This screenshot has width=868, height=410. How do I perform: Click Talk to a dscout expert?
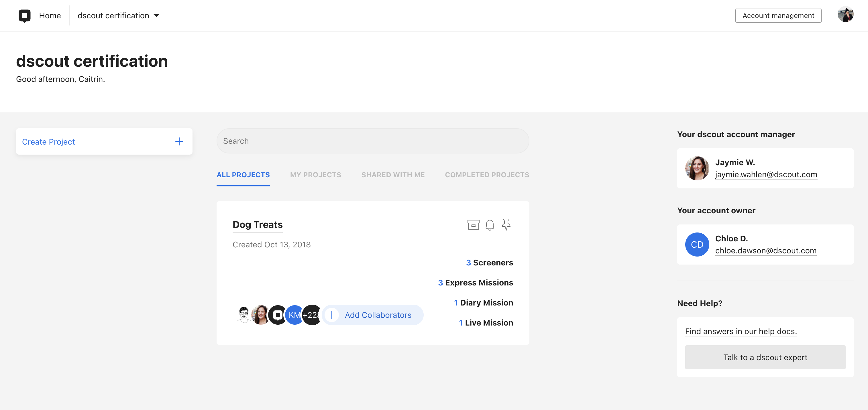[x=765, y=357]
